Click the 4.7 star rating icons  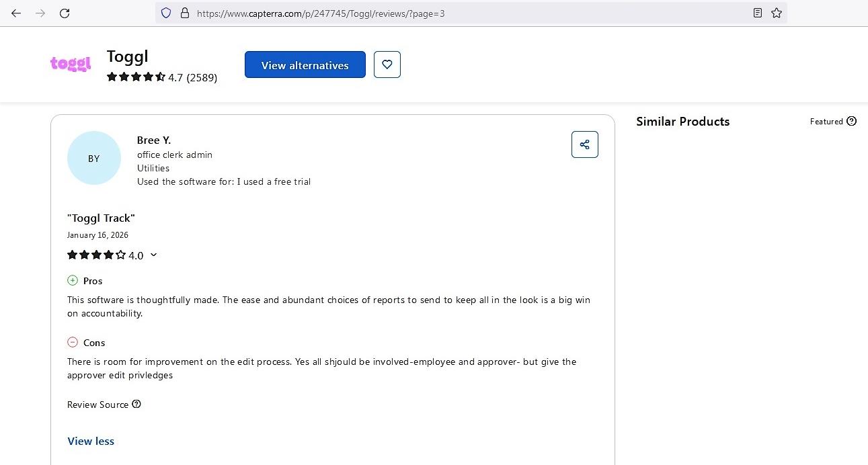(136, 77)
